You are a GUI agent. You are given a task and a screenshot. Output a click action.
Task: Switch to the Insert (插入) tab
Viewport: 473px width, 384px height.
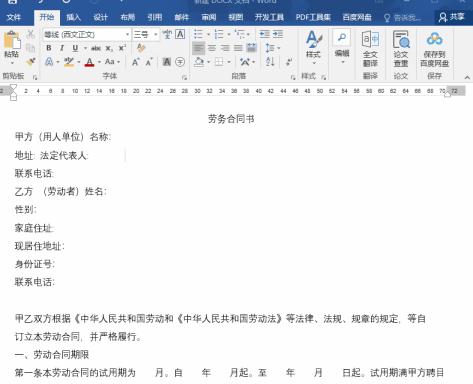(x=73, y=17)
